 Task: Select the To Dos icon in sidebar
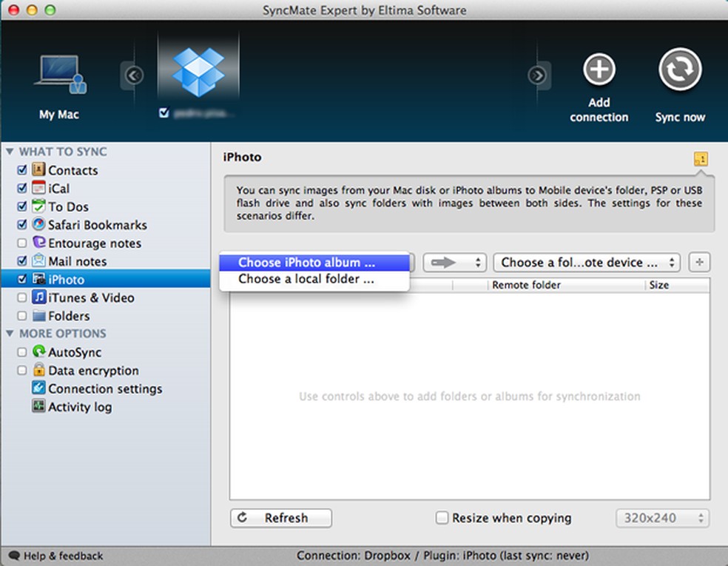(38, 206)
